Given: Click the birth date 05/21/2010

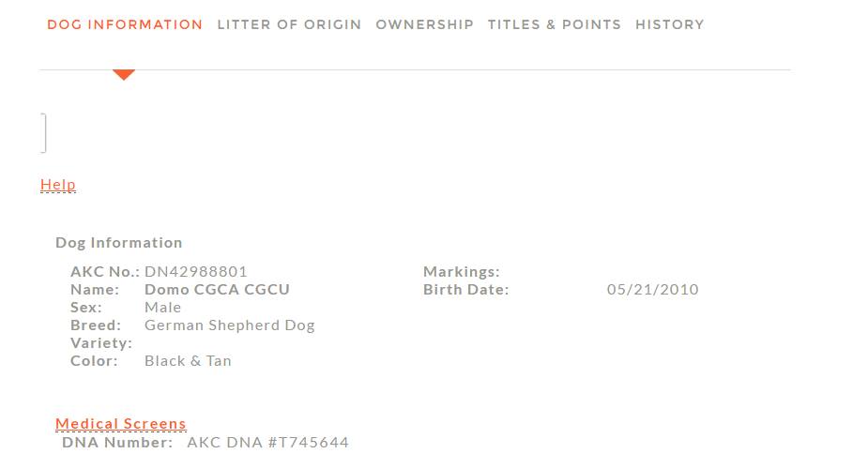Looking at the screenshot, I should pyautogui.click(x=652, y=290).
